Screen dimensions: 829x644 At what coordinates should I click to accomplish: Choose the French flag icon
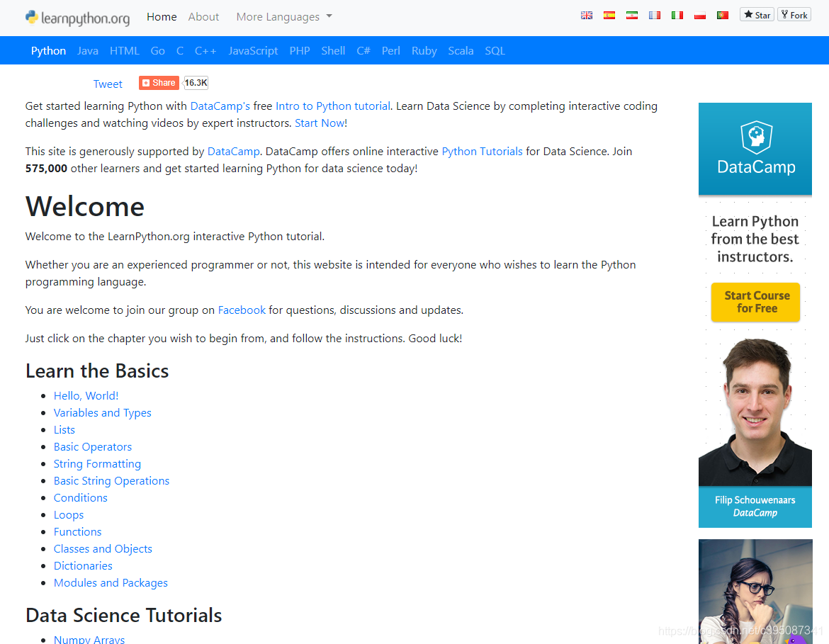655,16
